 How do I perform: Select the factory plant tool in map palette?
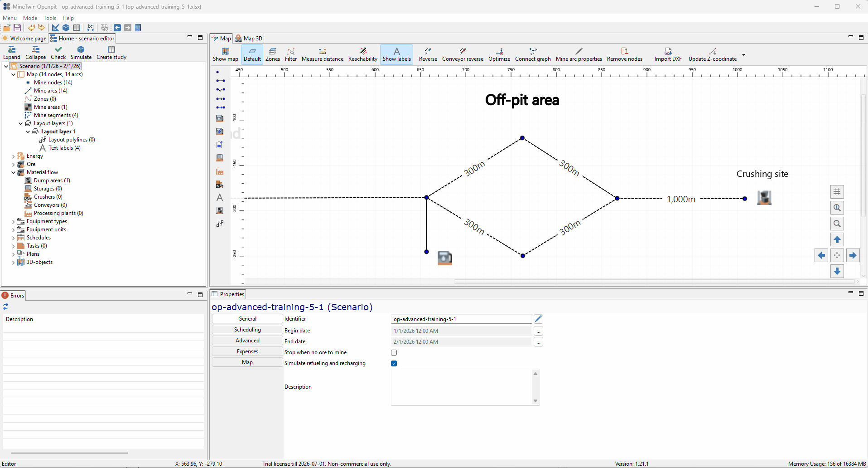click(220, 171)
